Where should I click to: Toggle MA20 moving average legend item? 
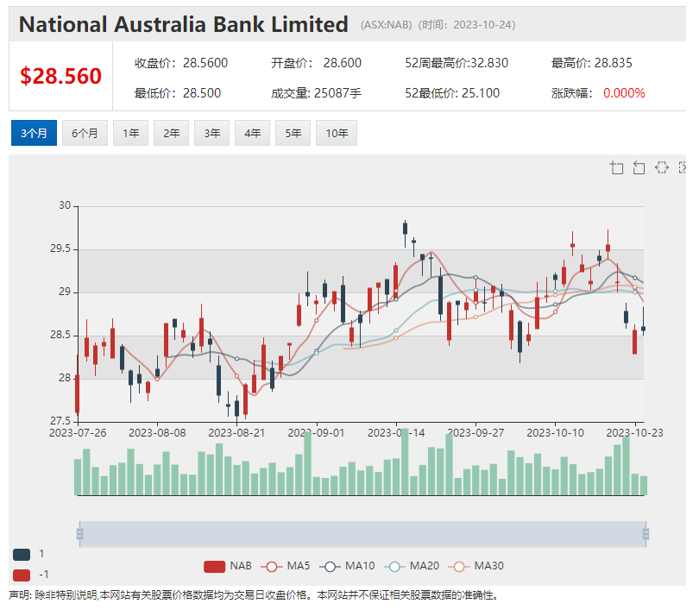pyautogui.click(x=411, y=566)
